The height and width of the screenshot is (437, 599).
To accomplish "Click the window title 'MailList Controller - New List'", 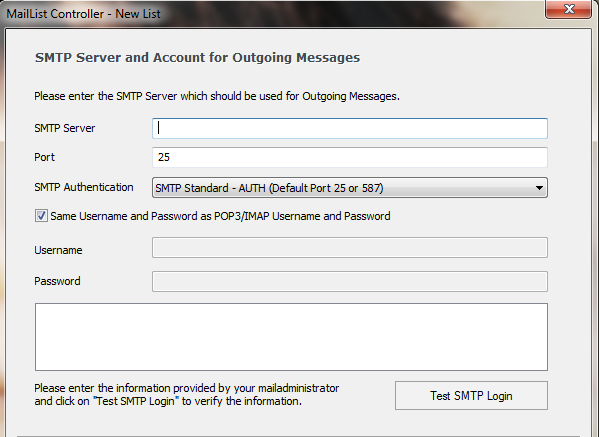I will click(83, 14).
